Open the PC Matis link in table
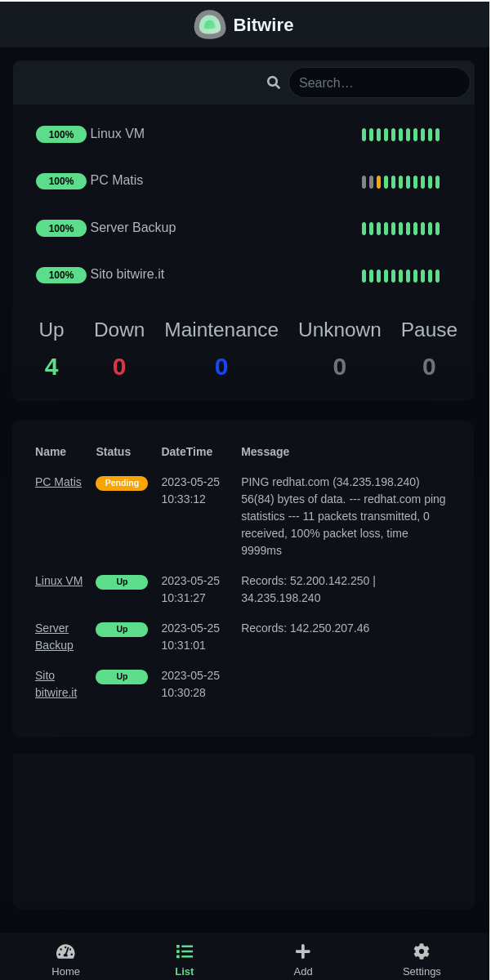The image size is (491, 980). [58, 482]
